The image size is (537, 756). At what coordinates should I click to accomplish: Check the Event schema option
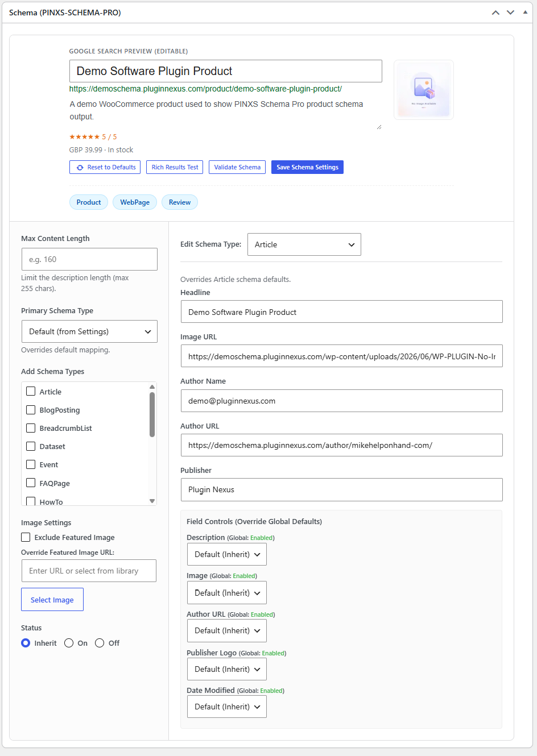[31, 464]
